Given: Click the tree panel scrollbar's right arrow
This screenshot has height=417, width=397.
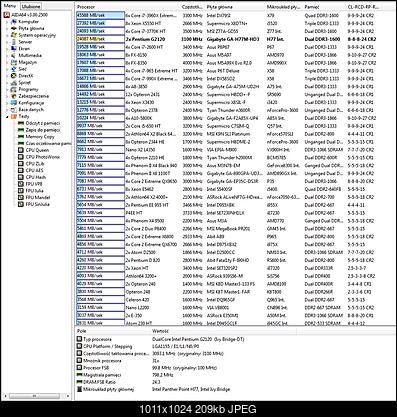Looking at the screenshot, I should (x=68, y=396).
